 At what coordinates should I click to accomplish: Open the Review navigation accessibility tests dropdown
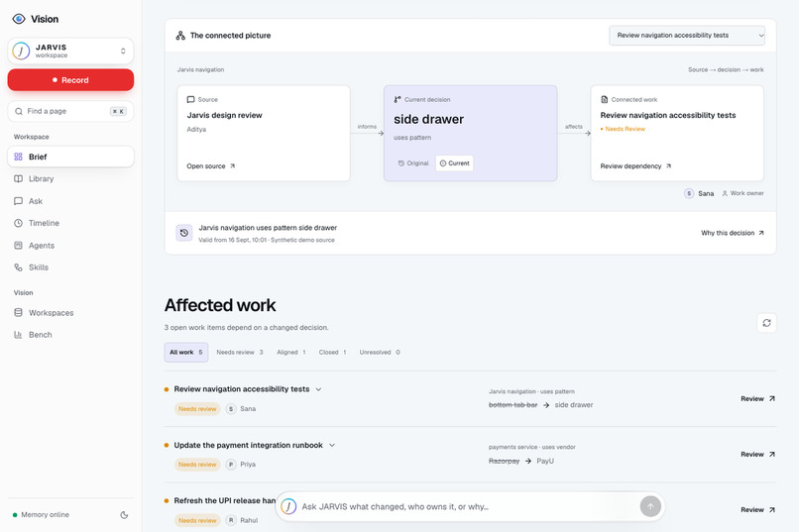(x=687, y=36)
